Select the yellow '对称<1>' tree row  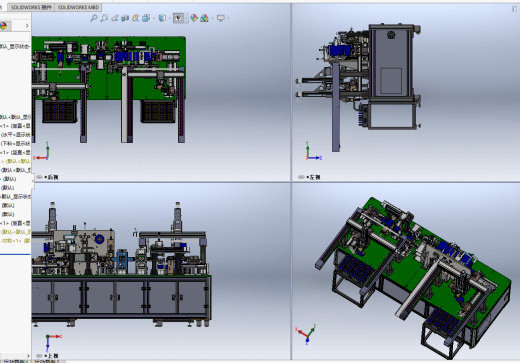click(x=16, y=240)
